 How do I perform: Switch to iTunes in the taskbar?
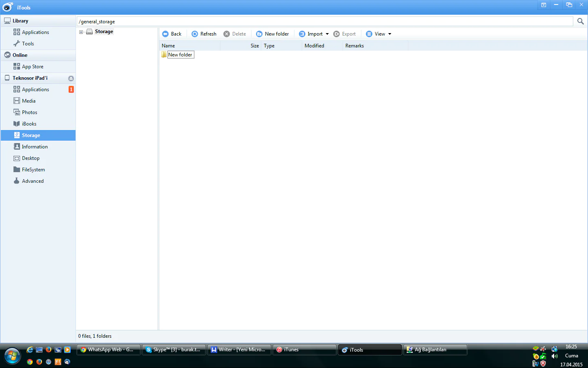tap(304, 350)
